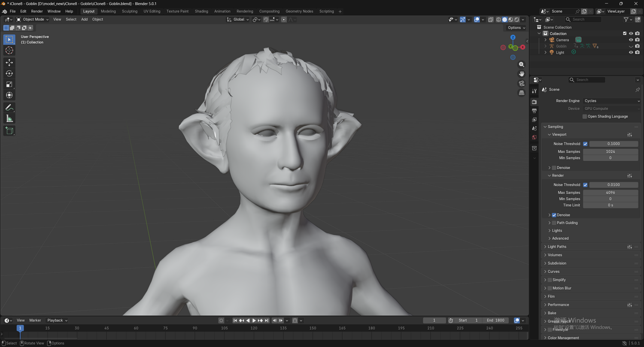Select the Add Cube tool
The width and height of the screenshot is (644, 347).
[9, 130]
